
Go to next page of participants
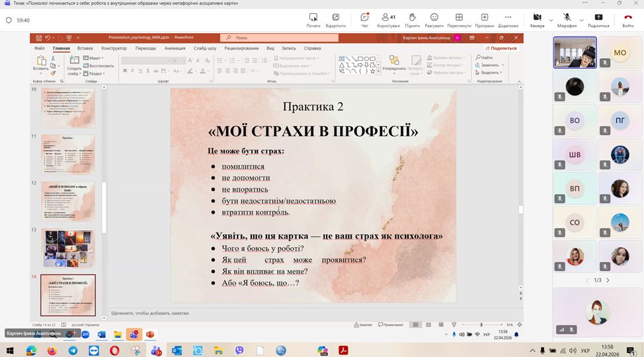608,280
